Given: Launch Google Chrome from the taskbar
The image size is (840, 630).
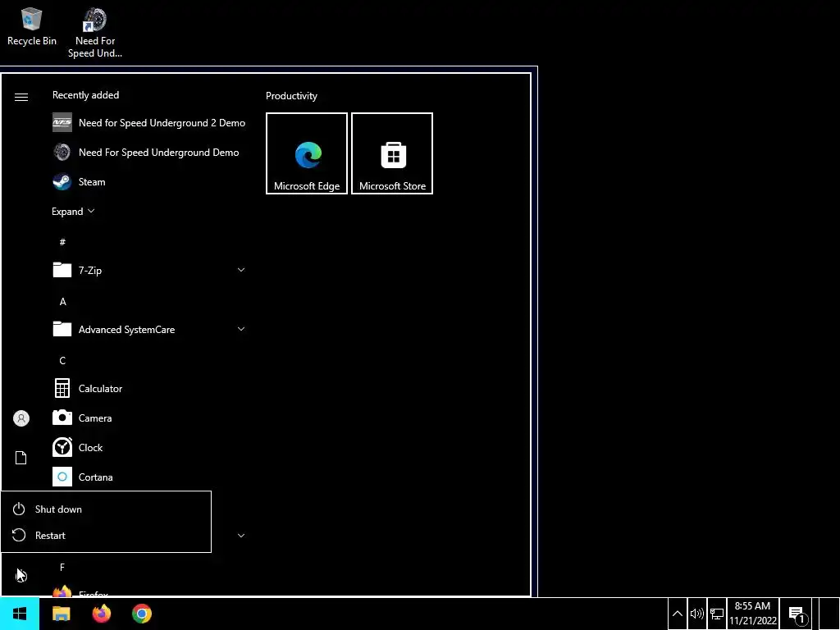Looking at the screenshot, I should click(142, 614).
